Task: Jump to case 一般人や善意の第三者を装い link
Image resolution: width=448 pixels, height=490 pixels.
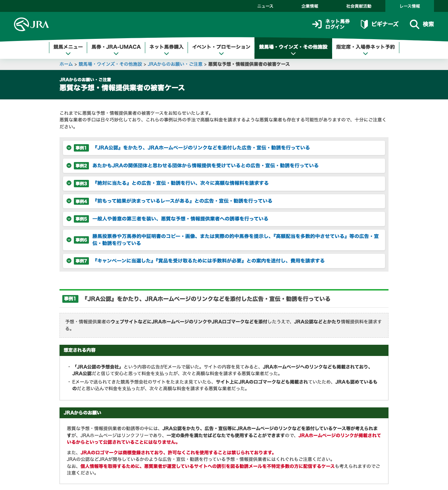Action: coord(180,219)
